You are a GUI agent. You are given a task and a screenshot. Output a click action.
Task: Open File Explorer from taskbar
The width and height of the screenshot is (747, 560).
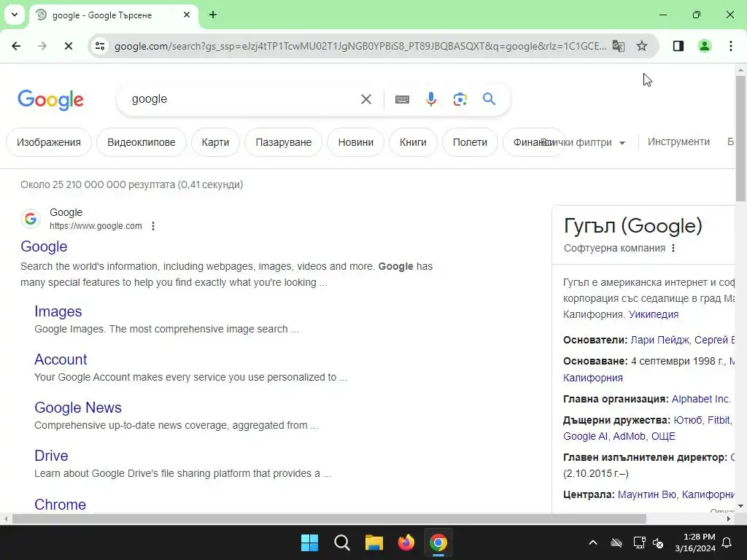(x=374, y=542)
